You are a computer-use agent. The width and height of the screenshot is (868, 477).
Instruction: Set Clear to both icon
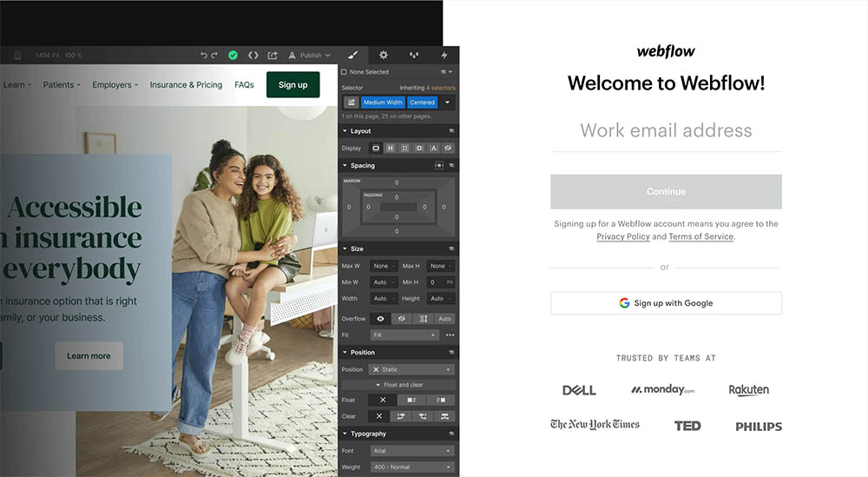click(444, 416)
